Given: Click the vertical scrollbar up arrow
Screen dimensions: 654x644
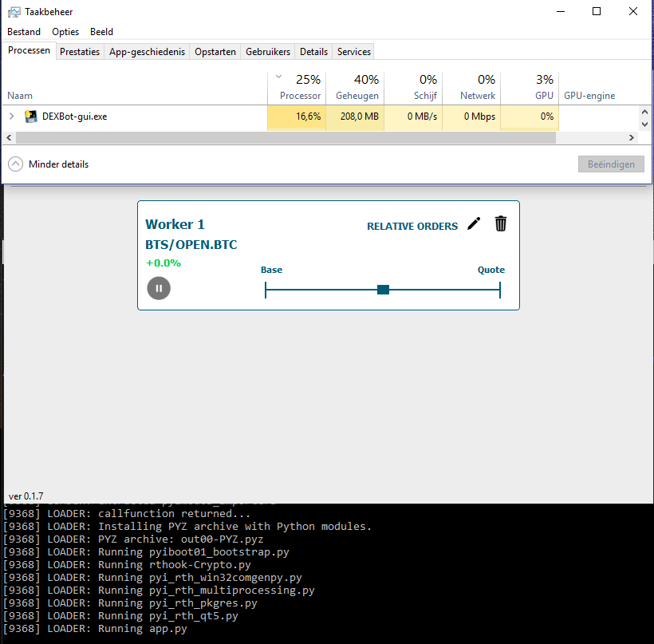Looking at the screenshot, I should pos(644,112).
